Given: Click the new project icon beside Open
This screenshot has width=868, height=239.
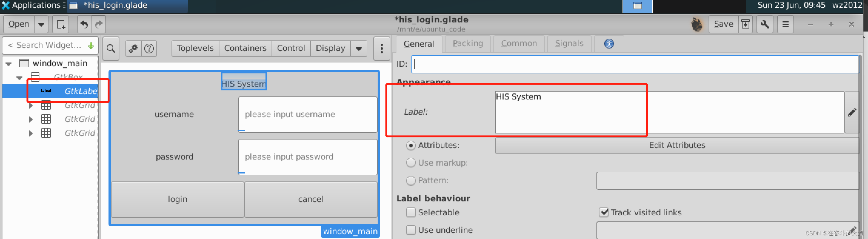Looking at the screenshot, I should 61,24.
